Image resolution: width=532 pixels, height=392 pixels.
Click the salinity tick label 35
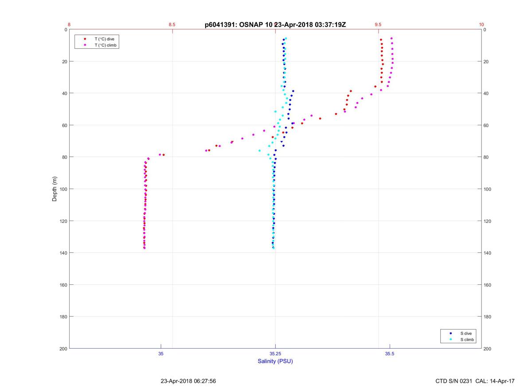(x=161, y=353)
